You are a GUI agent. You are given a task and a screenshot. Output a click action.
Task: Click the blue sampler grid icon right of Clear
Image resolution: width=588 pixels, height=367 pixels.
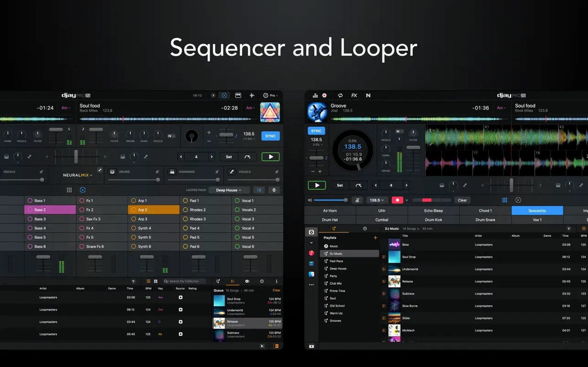pyautogui.click(x=505, y=200)
